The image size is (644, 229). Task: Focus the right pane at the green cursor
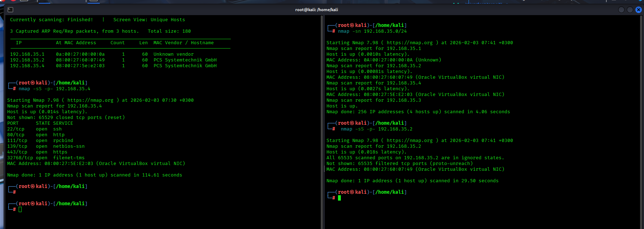click(x=339, y=198)
